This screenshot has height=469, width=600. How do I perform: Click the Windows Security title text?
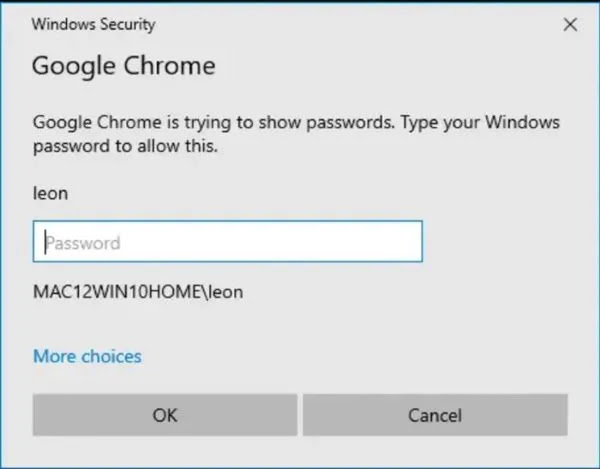[x=94, y=23]
